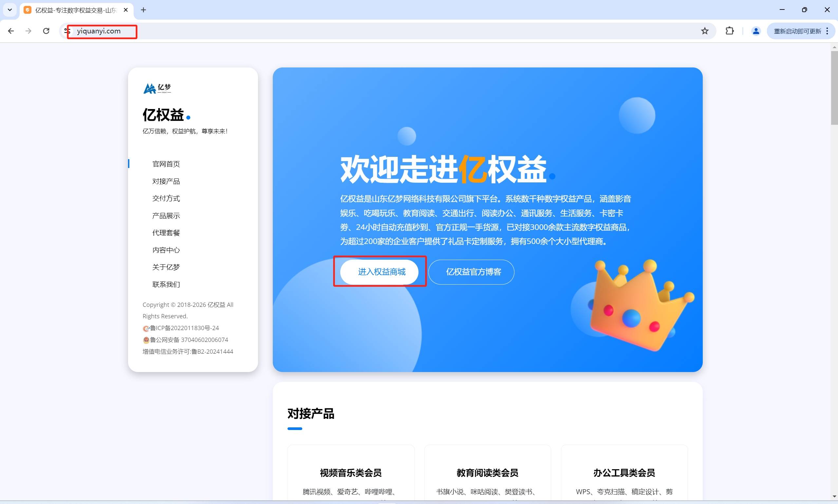Open the extensions puzzle icon
The image size is (838, 504).
[729, 31]
